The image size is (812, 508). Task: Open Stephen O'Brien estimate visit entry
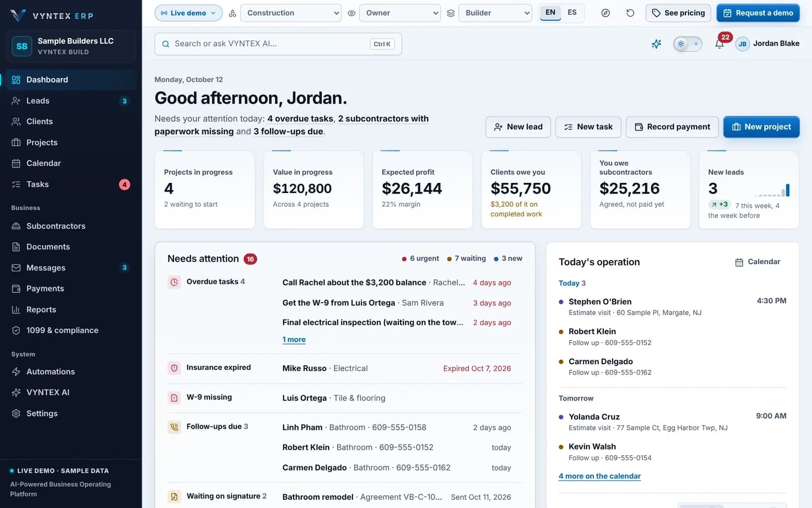coord(672,307)
